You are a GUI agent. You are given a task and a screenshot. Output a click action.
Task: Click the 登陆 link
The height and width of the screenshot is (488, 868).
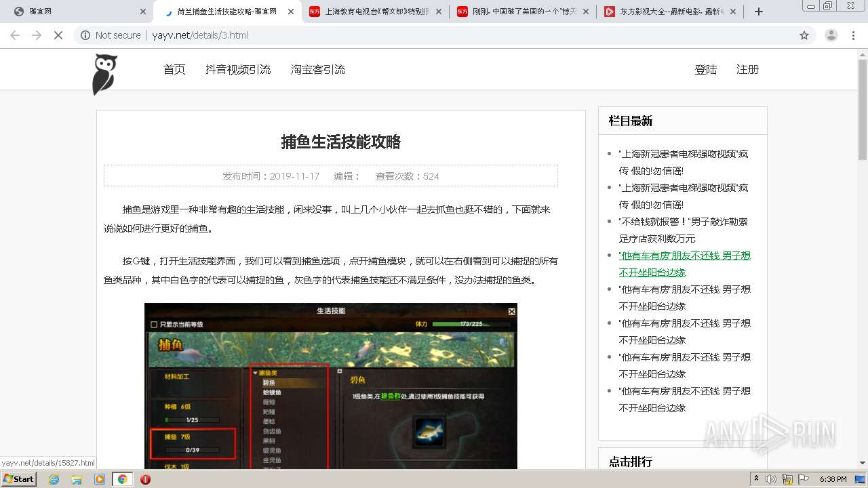point(706,69)
